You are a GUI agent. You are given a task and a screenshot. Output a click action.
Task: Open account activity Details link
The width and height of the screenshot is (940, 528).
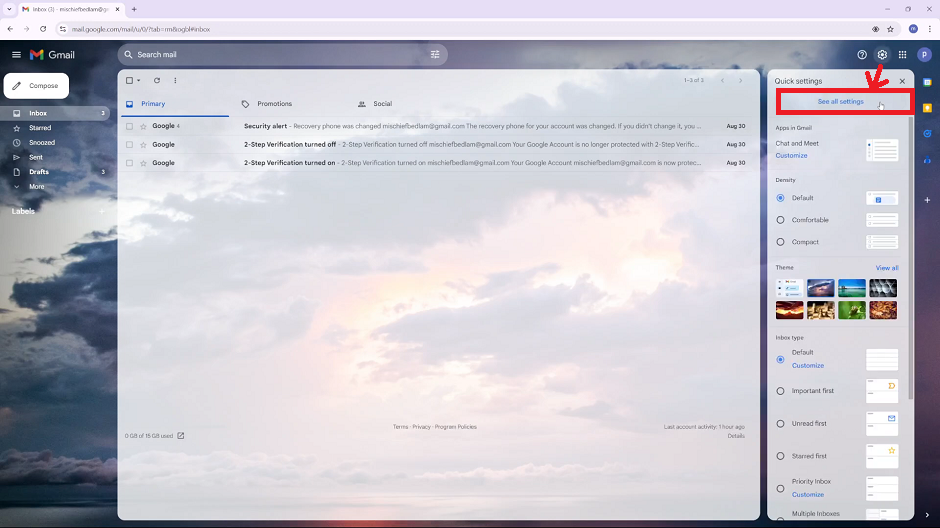pyautogui.click(x=736, y=436)
